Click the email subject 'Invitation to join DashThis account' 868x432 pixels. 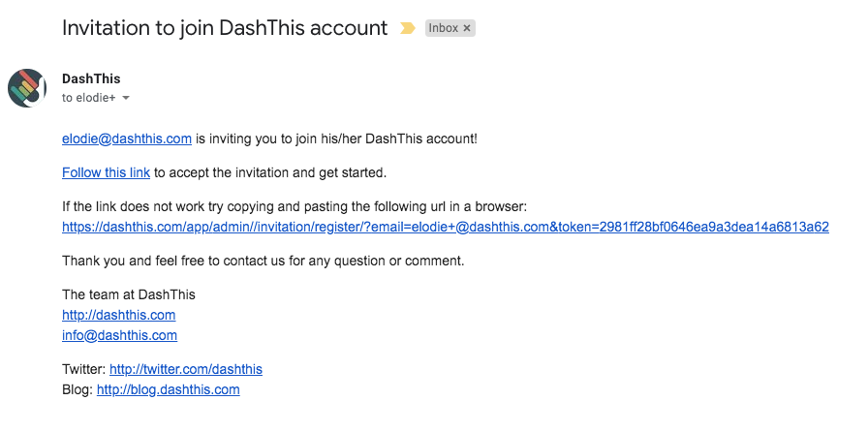[x=225, y=28]
